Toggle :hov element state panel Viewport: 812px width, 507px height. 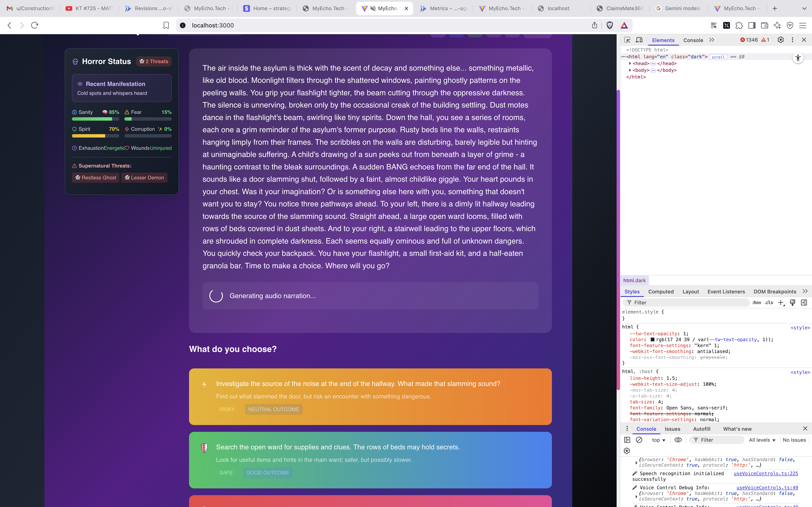click(757, 303)
